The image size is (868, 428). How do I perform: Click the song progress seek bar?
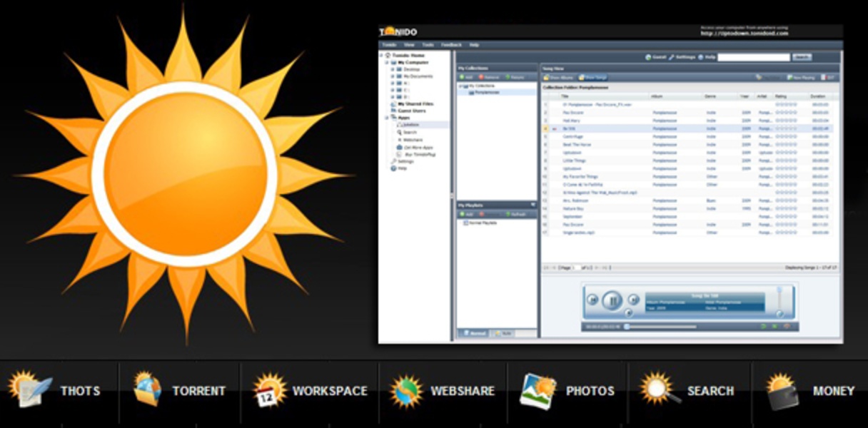point(660,327)
